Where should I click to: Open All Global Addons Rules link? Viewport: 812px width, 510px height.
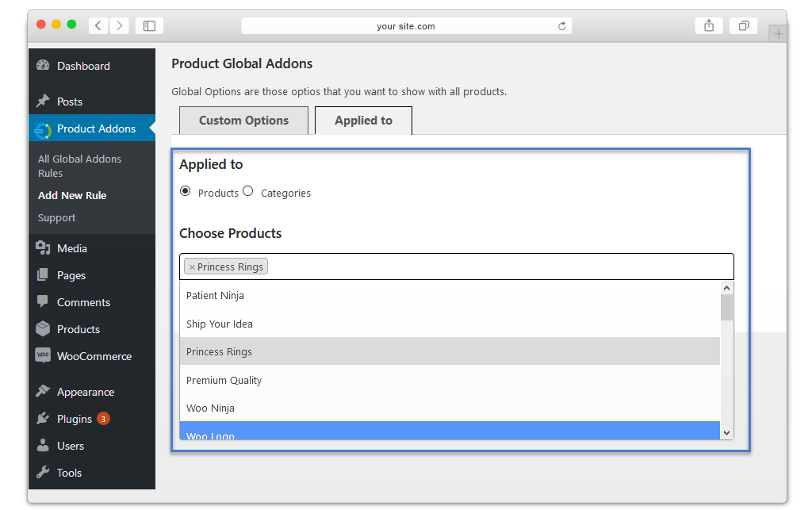click(79, 167)
